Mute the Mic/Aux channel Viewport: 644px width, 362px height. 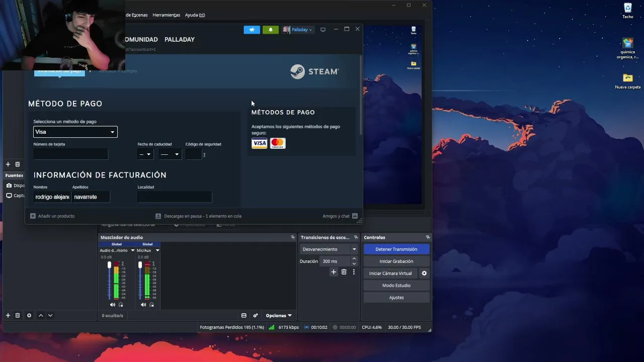143,305
